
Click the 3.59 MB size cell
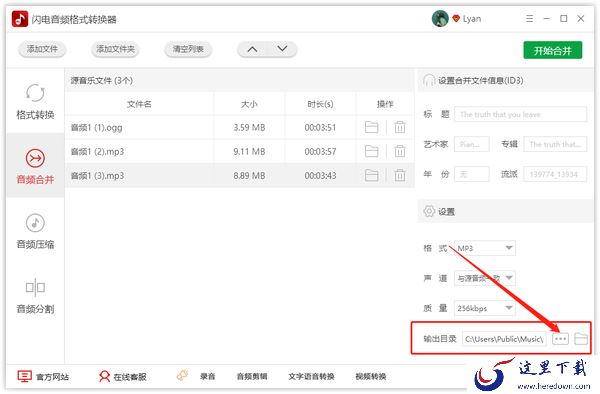[x=249, y=127]
